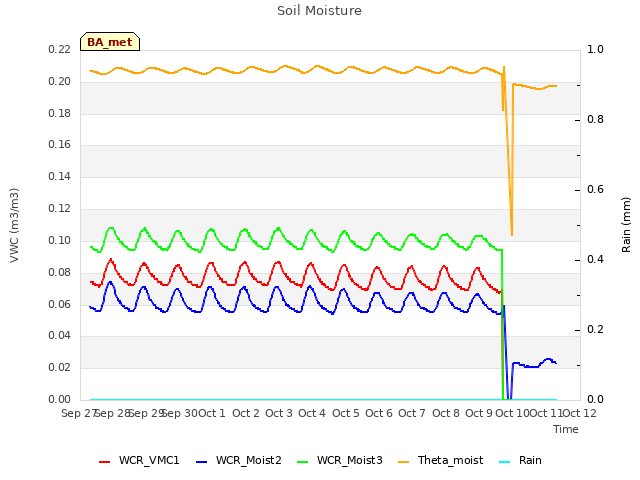Click the 0.02 VWC axis value
This screenshot has width=640, height=480.
pos(60,368)
